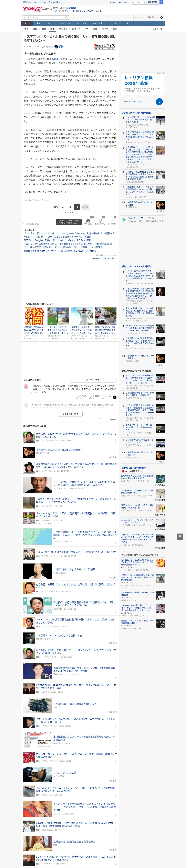Screen dimensions: 186x868
Task: Open the 速報 tab
Action: [x=38, y=24]
